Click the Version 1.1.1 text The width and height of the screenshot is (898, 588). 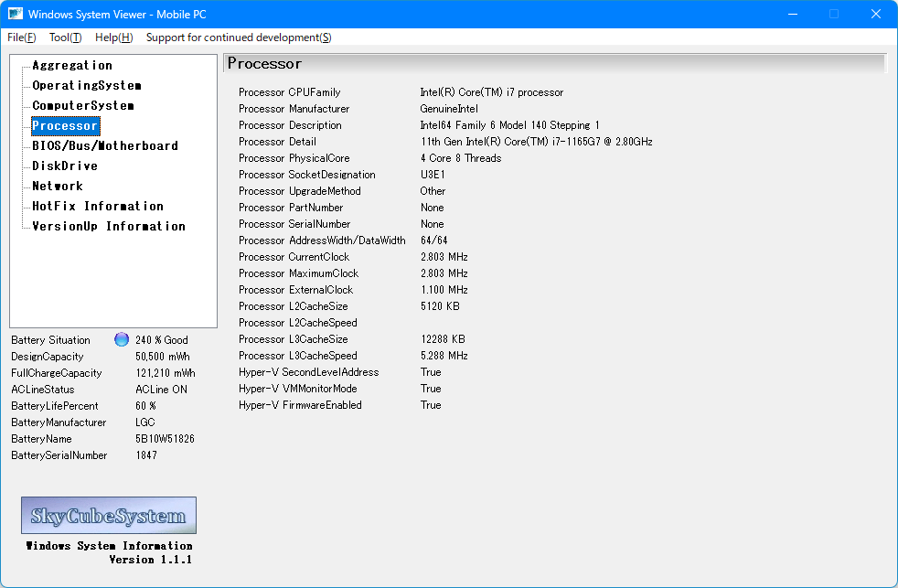151,560
